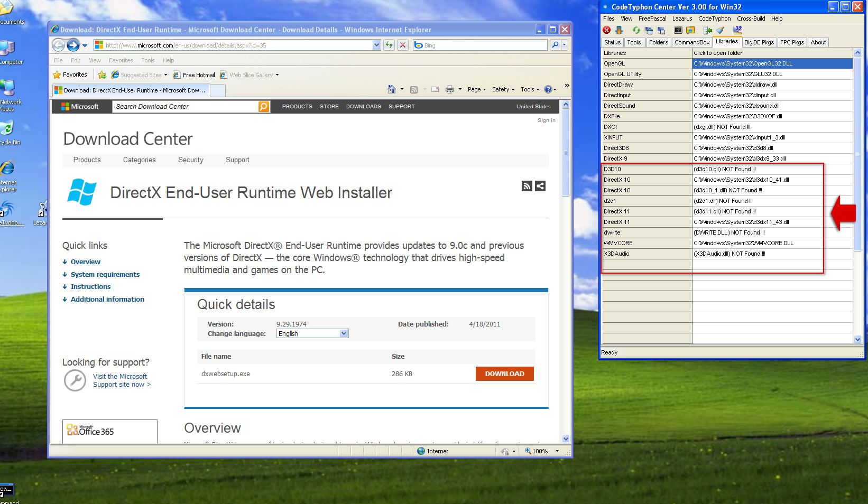Click the orange DOWNLOAD button

(504, 374)
